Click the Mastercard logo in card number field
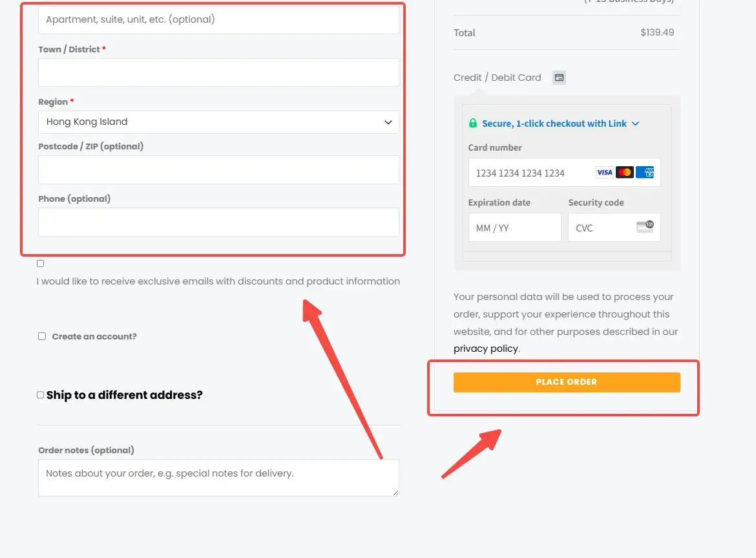The width and height of the screenshot is (756, 558). (x=625, y=172)
